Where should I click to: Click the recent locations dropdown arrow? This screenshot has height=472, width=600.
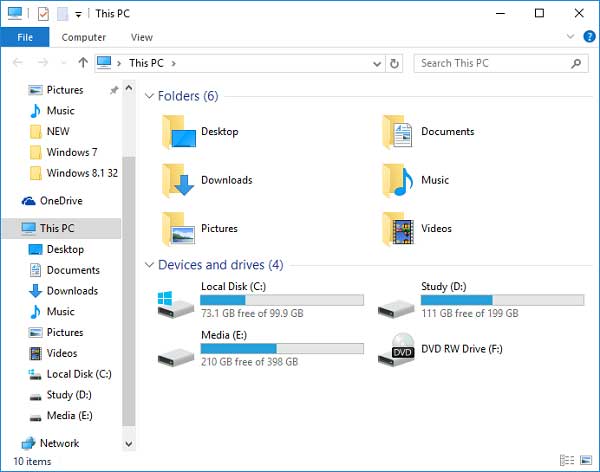[64, 63]
